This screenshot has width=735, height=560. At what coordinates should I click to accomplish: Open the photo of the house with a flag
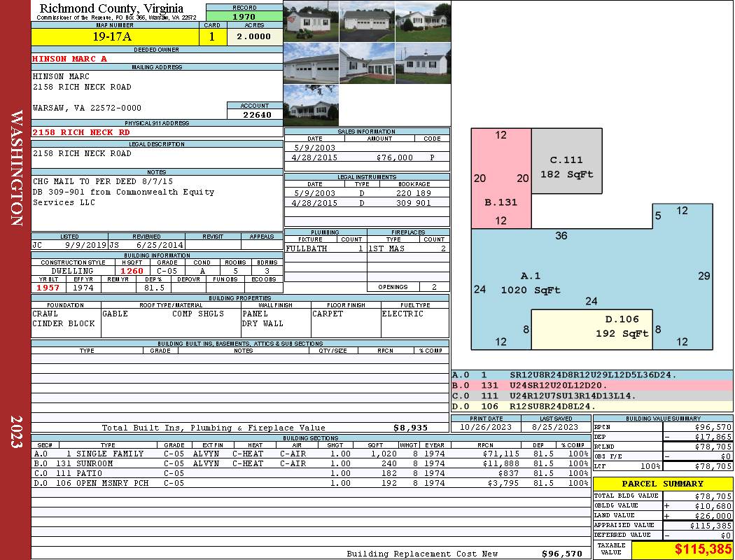pyautogui.click(x=311, y=22)
